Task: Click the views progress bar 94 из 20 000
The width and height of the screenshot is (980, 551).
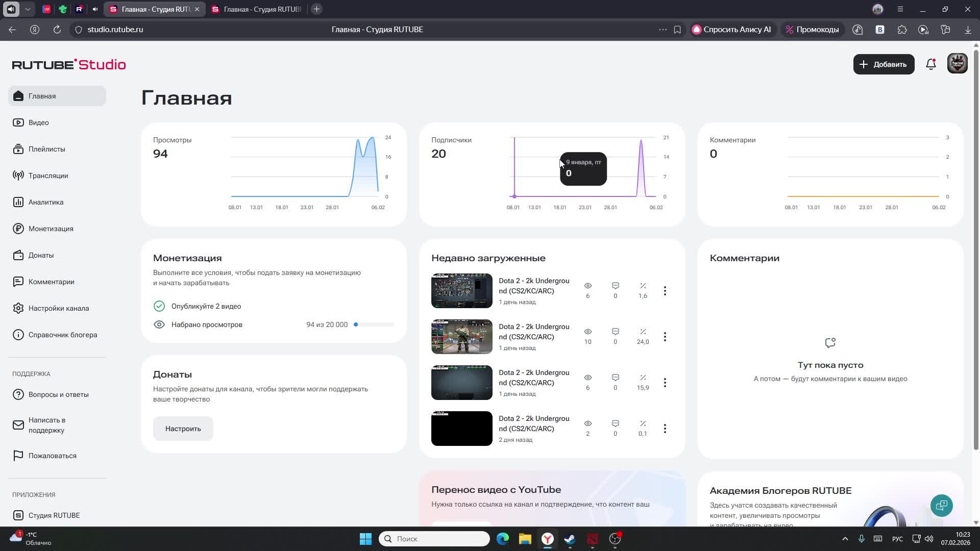Action: click(x=374, y=324)
